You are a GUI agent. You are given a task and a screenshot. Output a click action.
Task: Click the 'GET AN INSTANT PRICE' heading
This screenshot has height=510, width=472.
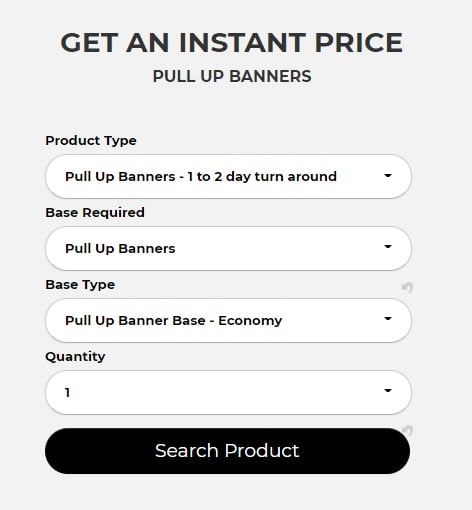[x=232, y=43]
